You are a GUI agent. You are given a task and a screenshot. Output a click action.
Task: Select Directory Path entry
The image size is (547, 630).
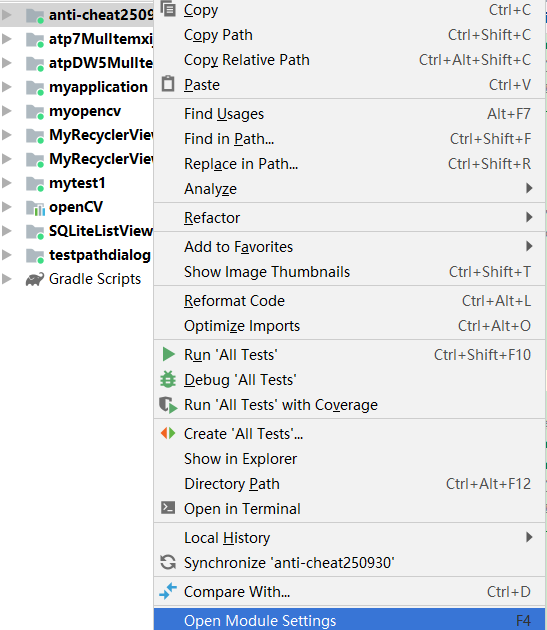click(349, 483)
